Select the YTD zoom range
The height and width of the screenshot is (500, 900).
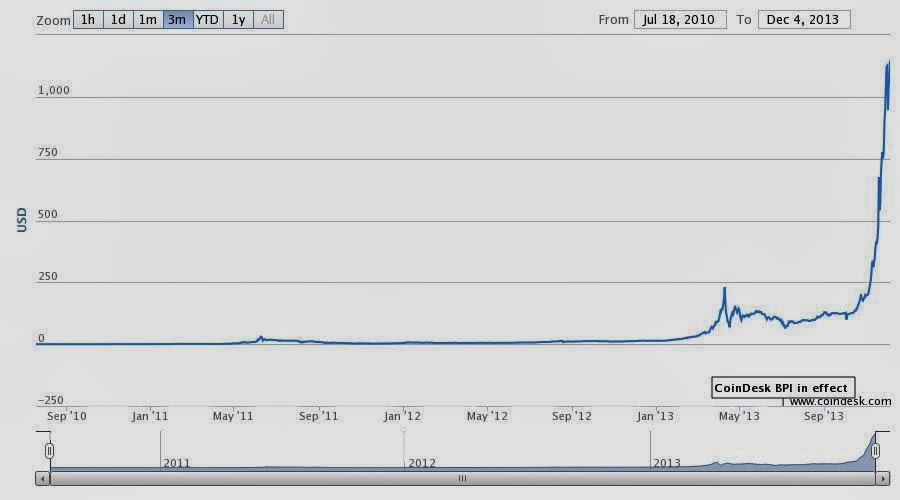pos(208,20)
